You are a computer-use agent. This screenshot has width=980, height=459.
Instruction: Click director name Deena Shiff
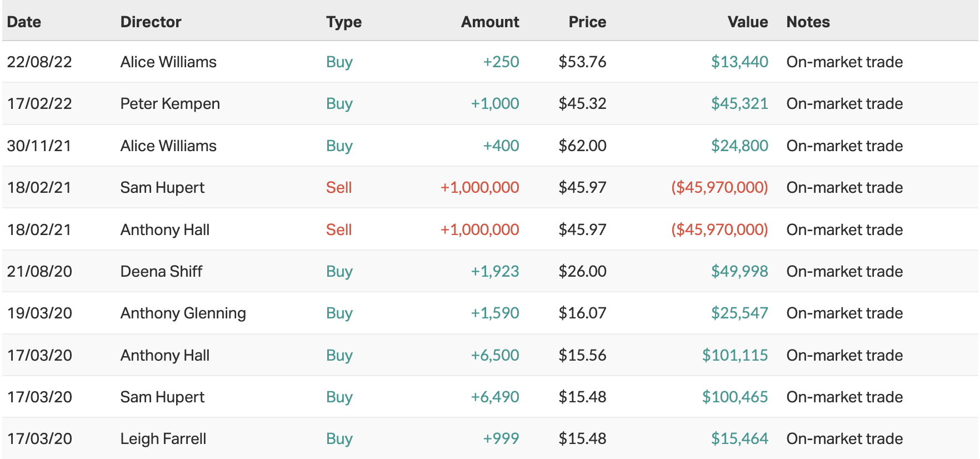point(161,271)
